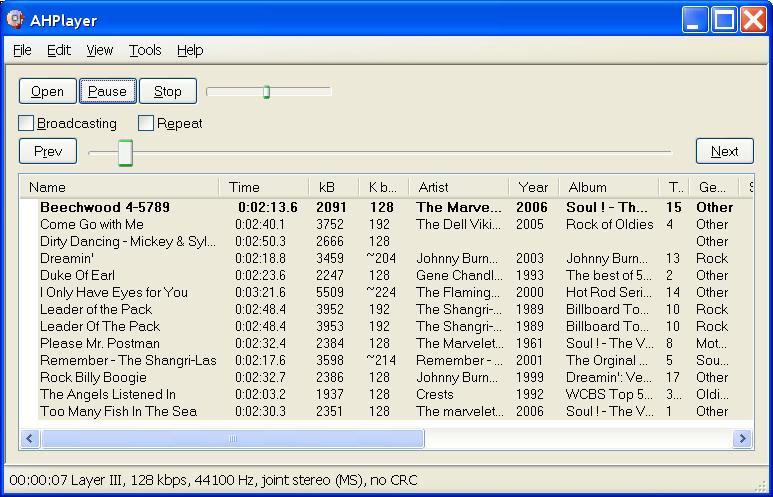Go to previous track with Prev
The image size is (773, 497).
48,151
